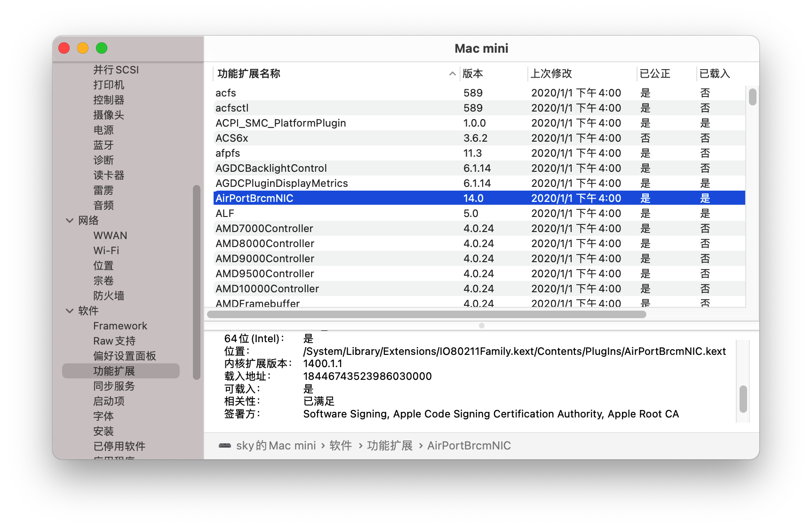Select 并行 SCSI in sidebar
812x529 pixels.
pos(116,70)
